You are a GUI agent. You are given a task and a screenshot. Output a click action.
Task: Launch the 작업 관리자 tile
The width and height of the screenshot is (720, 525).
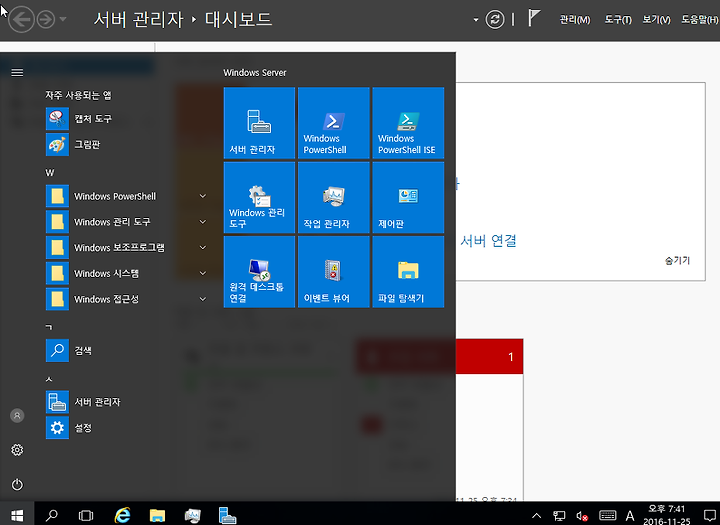[x=333, y=197]
